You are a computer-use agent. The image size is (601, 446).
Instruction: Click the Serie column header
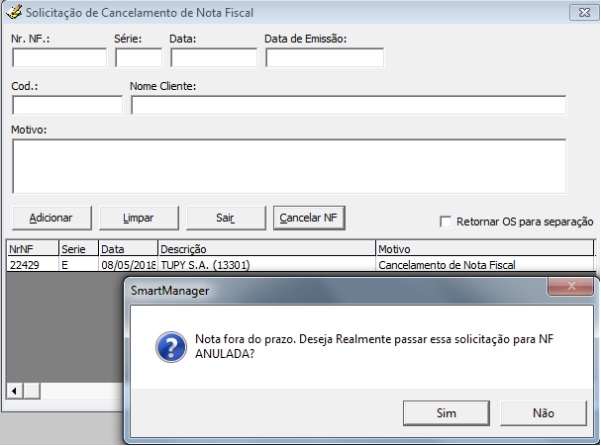(79, 249)
